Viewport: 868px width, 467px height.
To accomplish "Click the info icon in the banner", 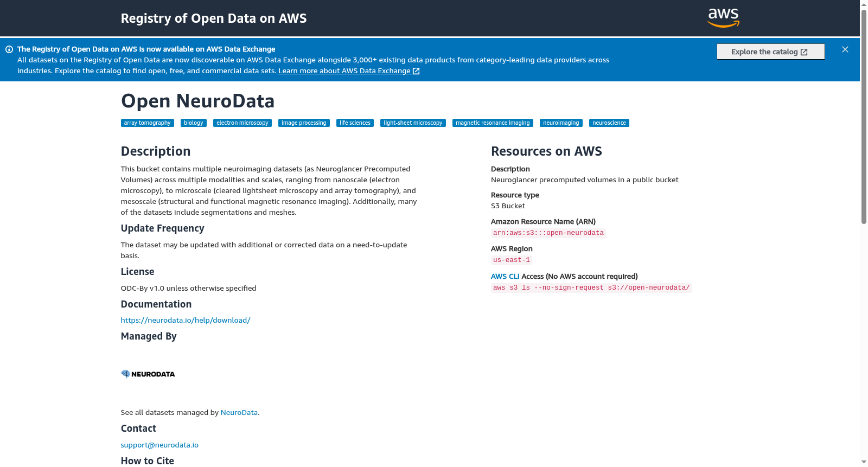I will (x=9, y=49).
